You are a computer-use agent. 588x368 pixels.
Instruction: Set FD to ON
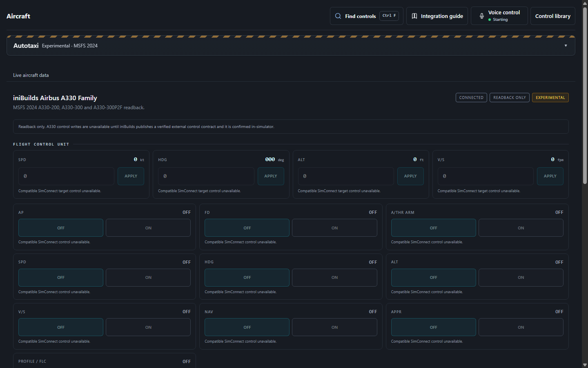334,228
